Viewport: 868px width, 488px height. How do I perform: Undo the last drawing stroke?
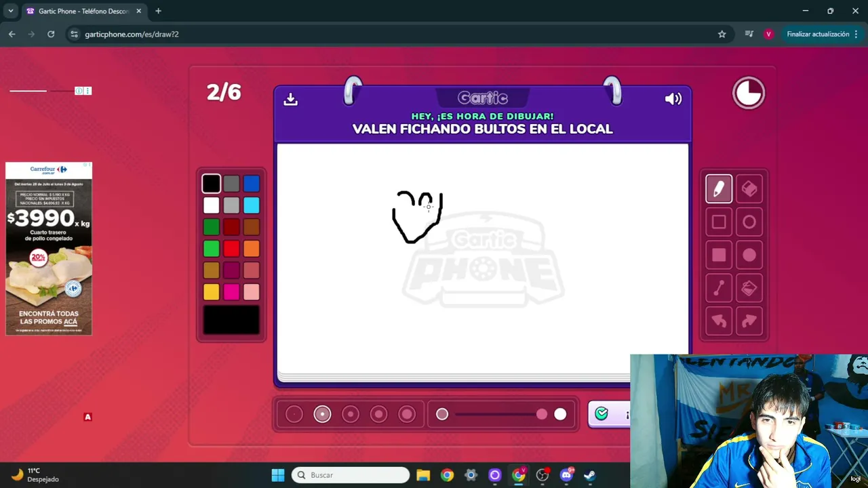(x=719, y=321)
